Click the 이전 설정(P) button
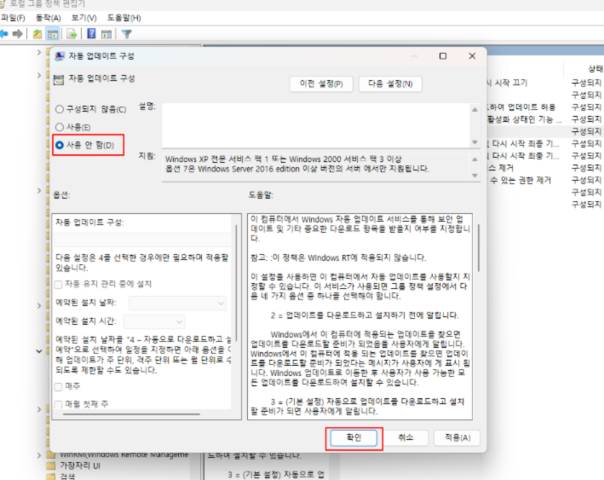The height and width of the screenshot is (480, 604). pyautogui.click(x=321, y=84)
